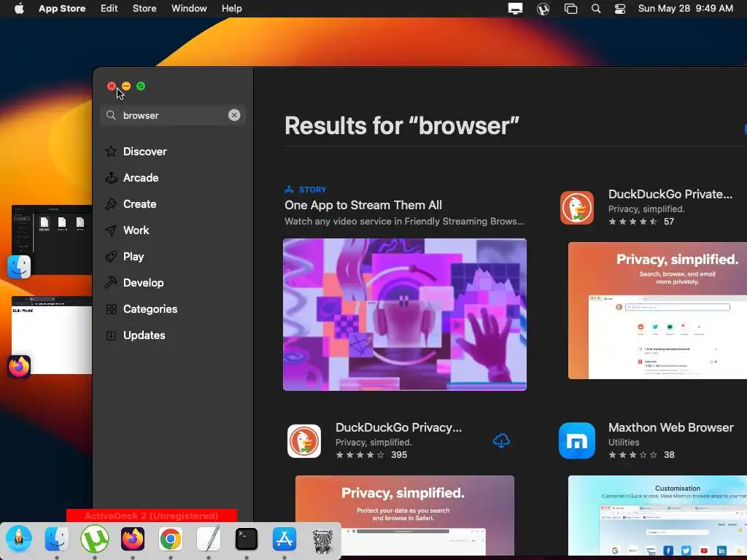Open App Store from the dock
Viewport: 747px width, 560px height.
point(285,539)
